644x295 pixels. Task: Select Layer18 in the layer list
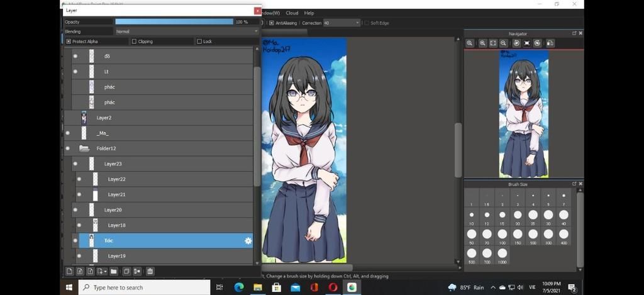pos(164,226)
